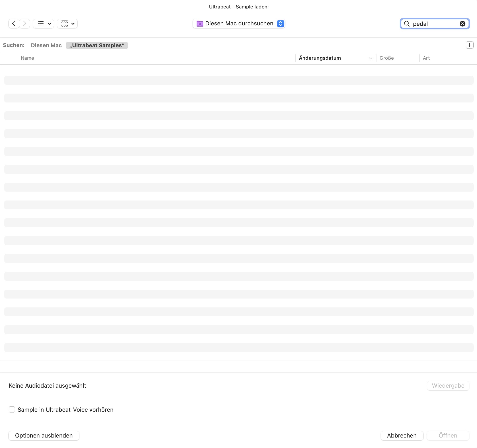Open the 'Diesen Mac durchsuchen' location popup
Image resolution: width=477 pixels, height=448 pixels.
point(239,24)
